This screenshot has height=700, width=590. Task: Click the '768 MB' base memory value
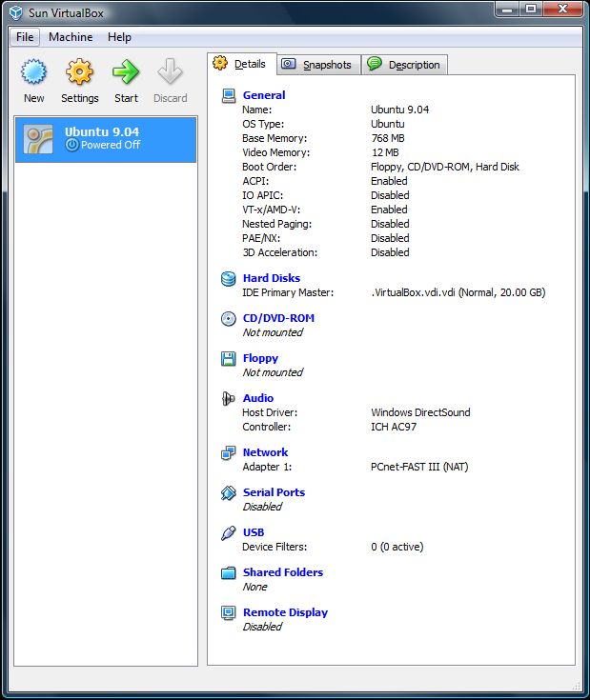[x=388, y=138]
